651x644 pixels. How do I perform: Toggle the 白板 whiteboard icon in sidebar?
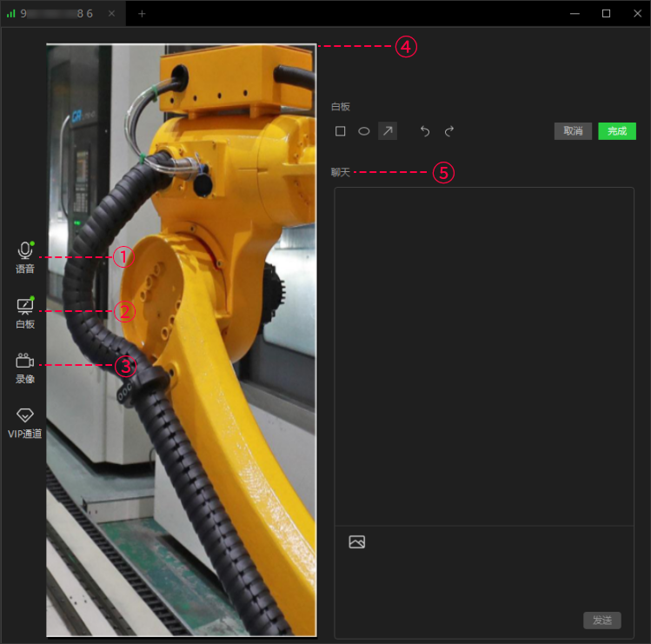point(25,307)
